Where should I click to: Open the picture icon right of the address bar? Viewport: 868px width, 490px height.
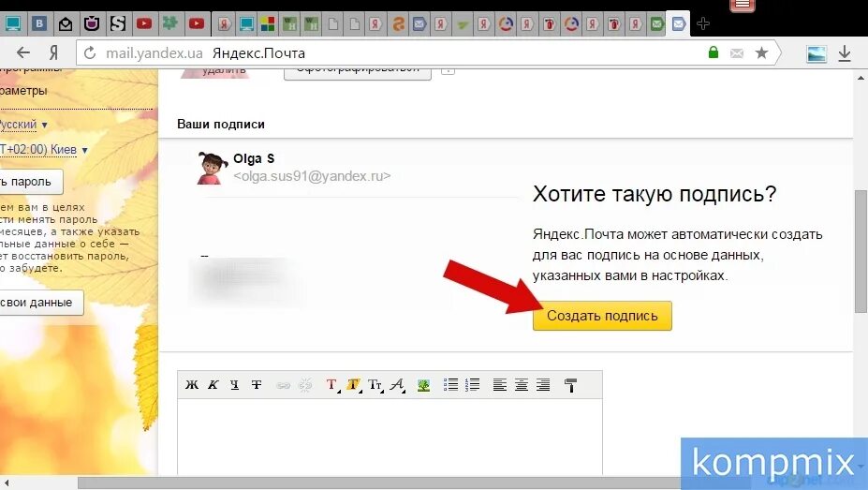[x=817, y=53]
